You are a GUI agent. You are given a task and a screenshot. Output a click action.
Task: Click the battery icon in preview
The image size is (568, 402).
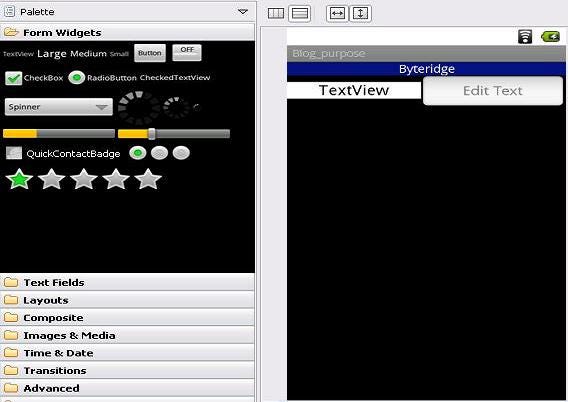[x=550, y=37]
